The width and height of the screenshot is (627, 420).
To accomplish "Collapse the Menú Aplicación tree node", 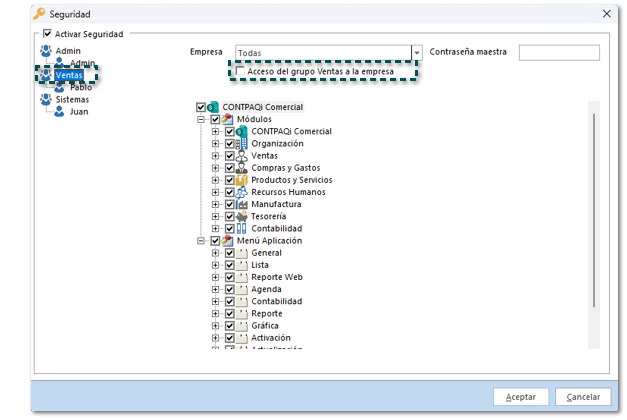I will click(201, 240).
